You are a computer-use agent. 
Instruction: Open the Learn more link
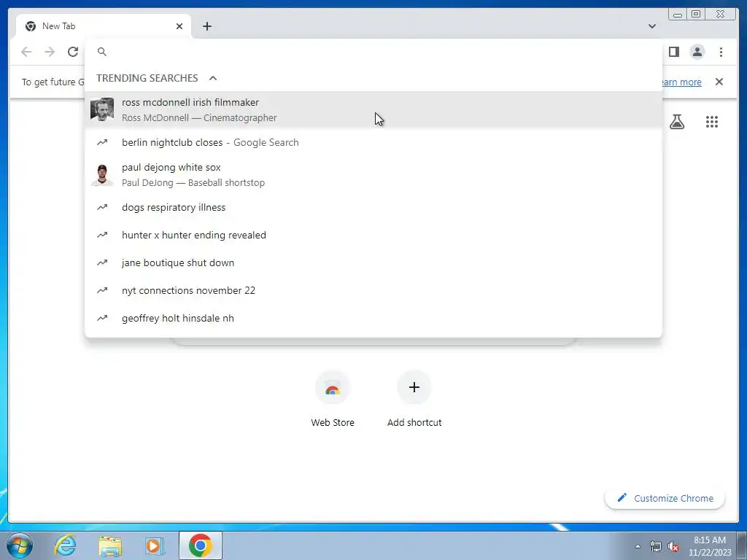pos(681,82)
